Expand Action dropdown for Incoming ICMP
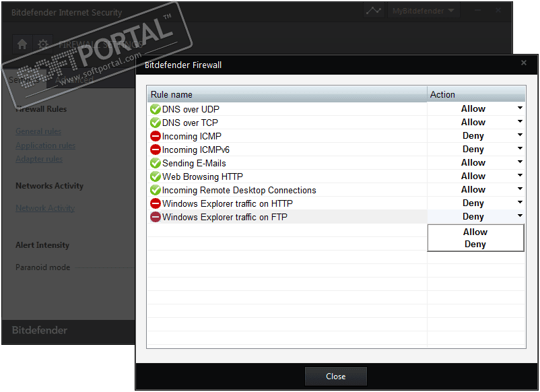Viewport: 540px width, 392px height. 520,135
